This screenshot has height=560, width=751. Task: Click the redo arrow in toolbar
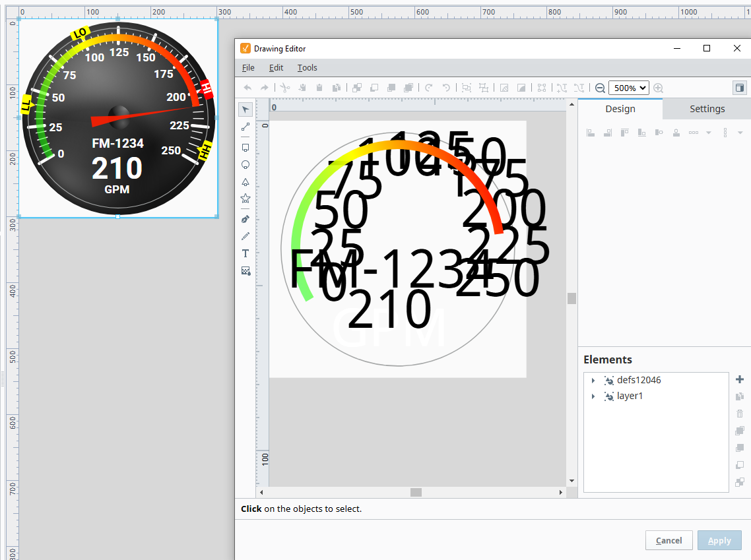point(264,88)
